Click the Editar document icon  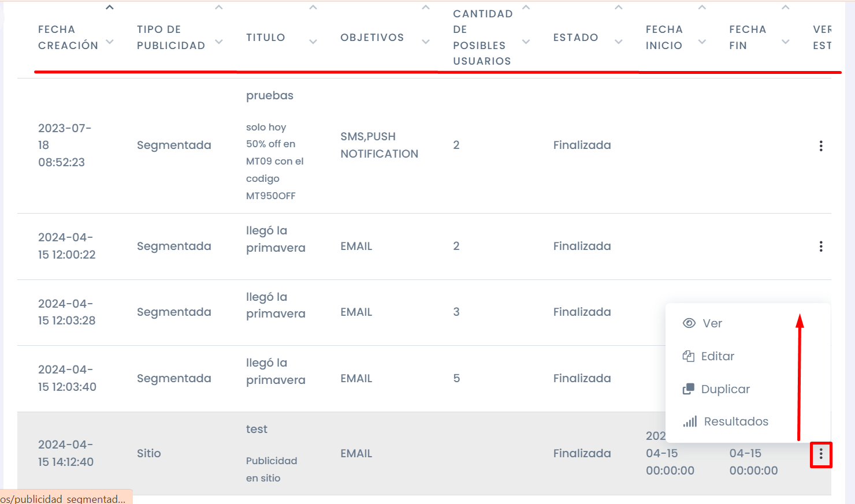click(x=688, y=356)
